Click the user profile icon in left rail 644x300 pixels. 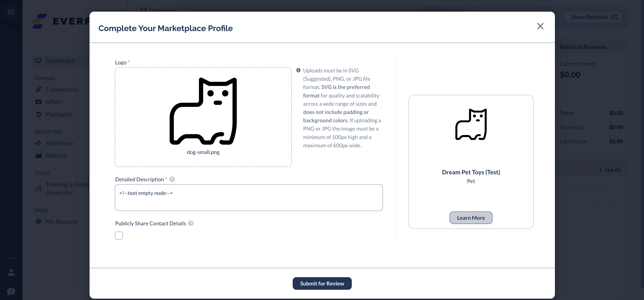coord(11,272)
